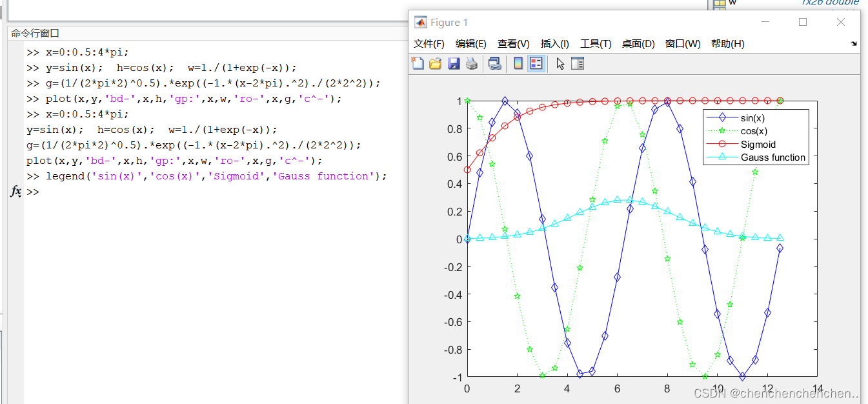Click New Figure icon in Figure 1 toolbar
The width and height of the screenshot is (868, 404).
coord(418,63)
